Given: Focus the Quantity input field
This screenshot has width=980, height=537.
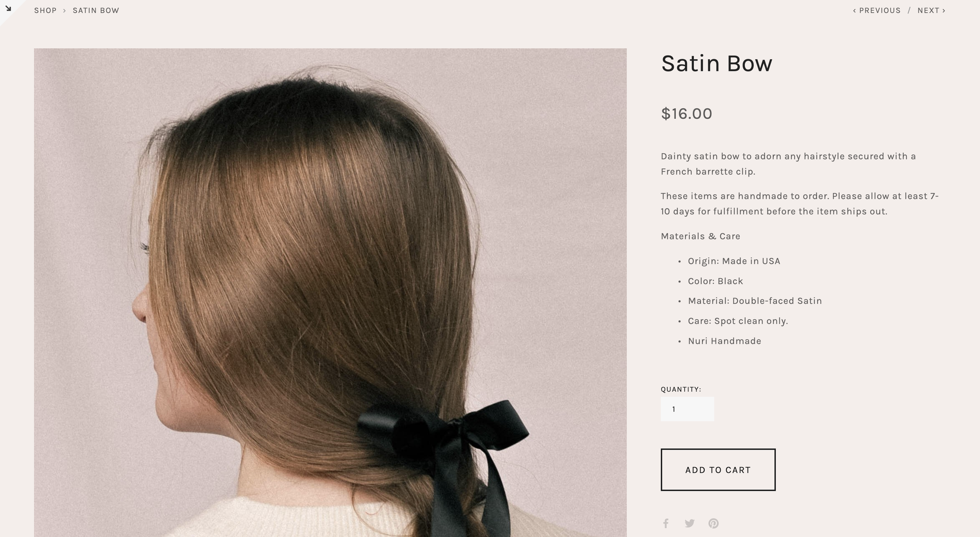Looking at the screenshot, I should click(x=687, y=409).
